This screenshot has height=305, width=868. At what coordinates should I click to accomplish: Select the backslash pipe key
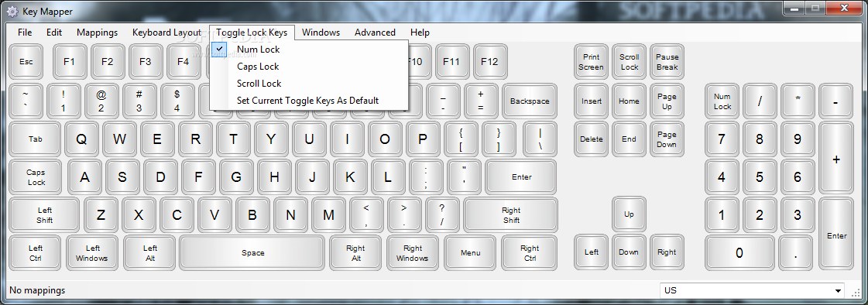[540, 139]
